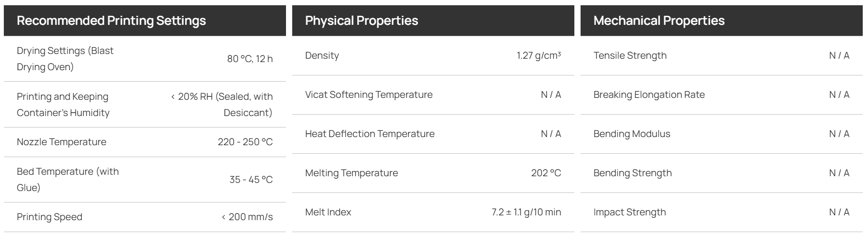Select the Density row label
The width and height of the screenshot is (868, 234).
click(322, 55)
